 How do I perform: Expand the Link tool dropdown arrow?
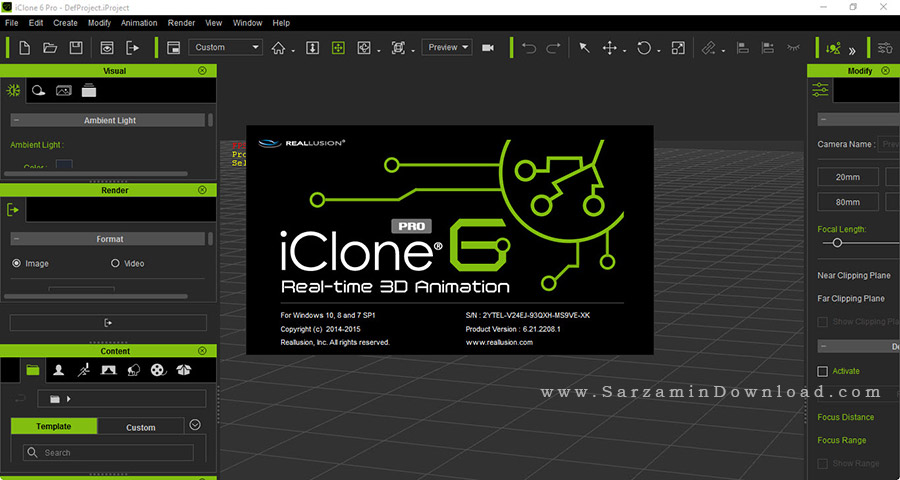pos(723,51)
